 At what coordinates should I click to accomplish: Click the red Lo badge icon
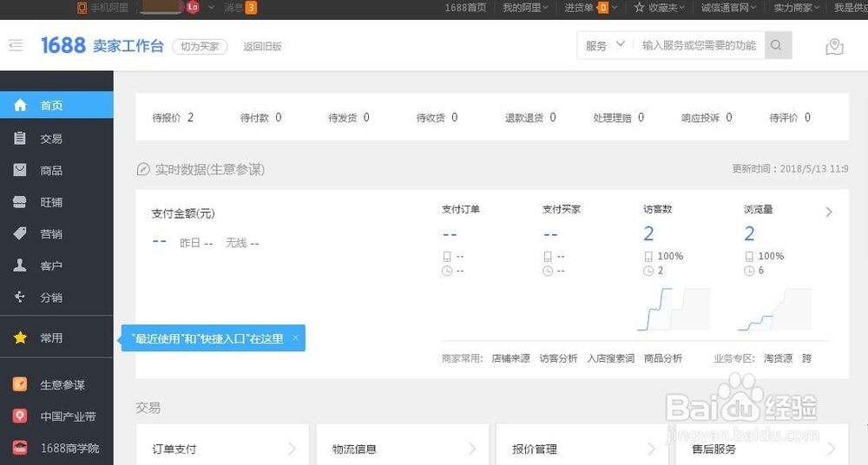[193, 7]
